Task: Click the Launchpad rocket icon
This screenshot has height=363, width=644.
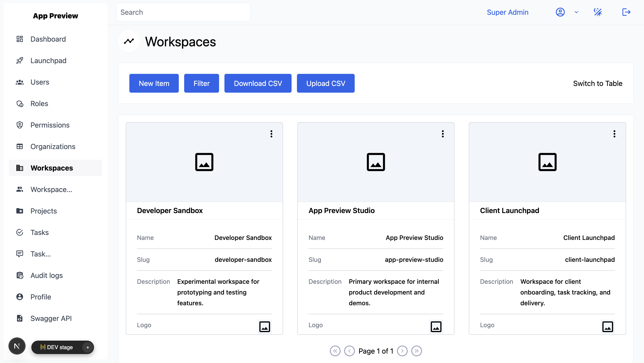Action: (x=19, y=60)
